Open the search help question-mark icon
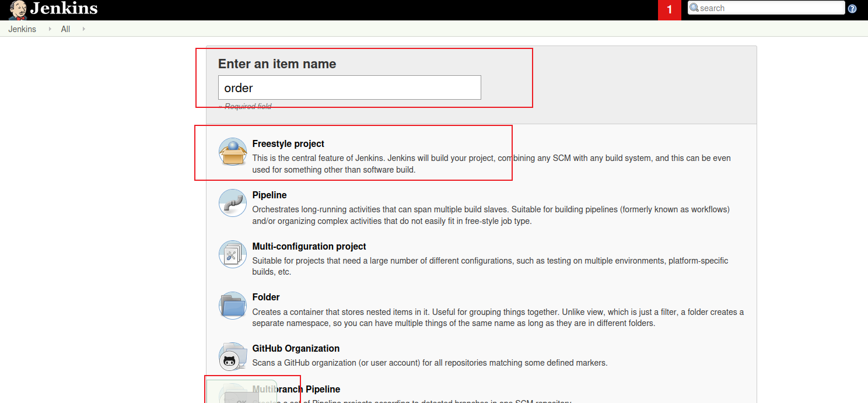Screen dimensions: 868x403 (x=852, y=9)
